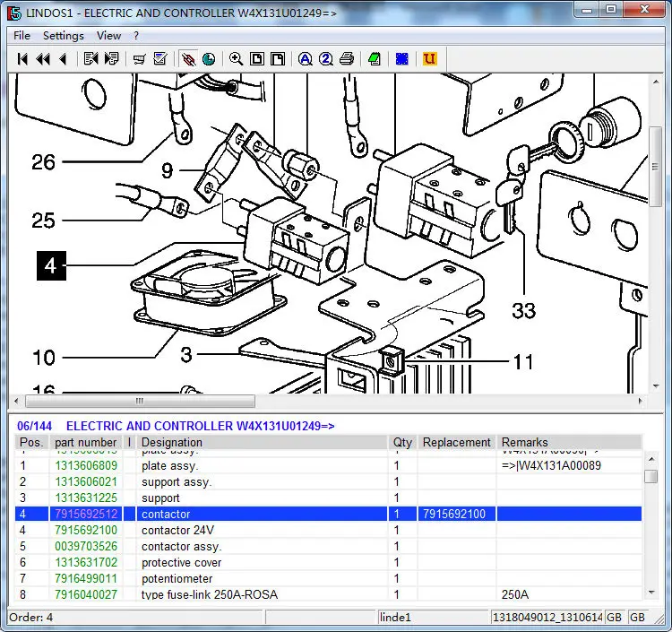The height and width of the screenshot is (632, 672).
Task: Maximize the LINDOS1 window
Action: pyautogui.click(x=611, y=9)
